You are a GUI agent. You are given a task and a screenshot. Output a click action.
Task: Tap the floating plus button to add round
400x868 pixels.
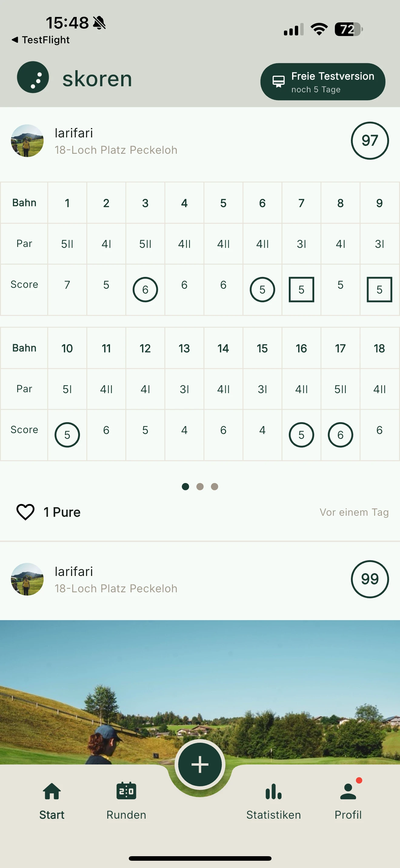pyautogui.click(x=200, y=764)
